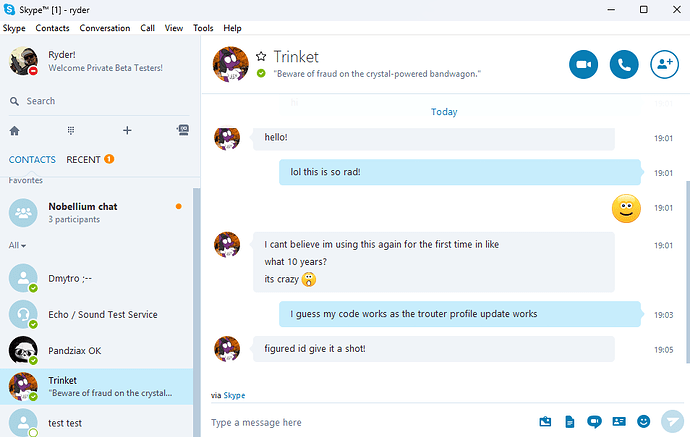690x437 pixels.
Task: Change status on Ryder's avatar
Action: point(23,61)
